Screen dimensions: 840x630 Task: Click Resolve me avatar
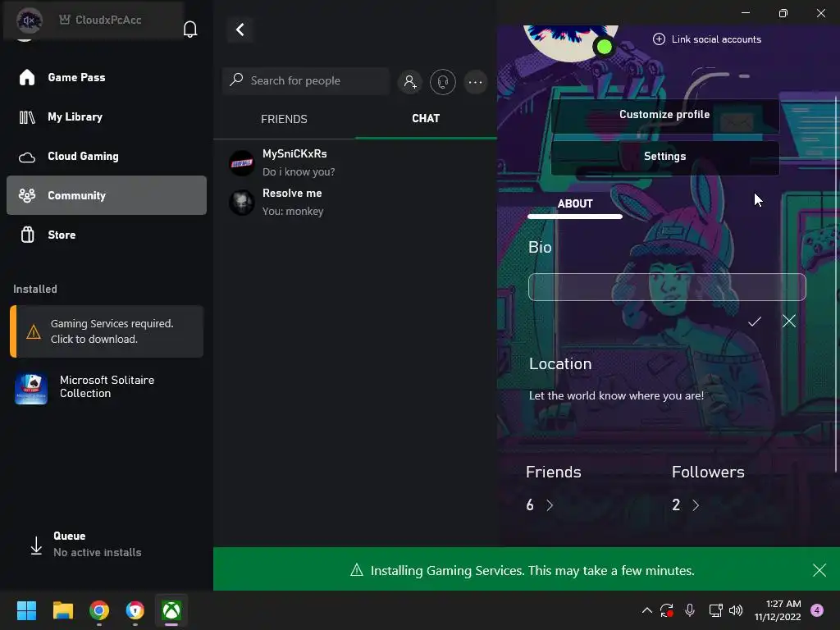242,203
